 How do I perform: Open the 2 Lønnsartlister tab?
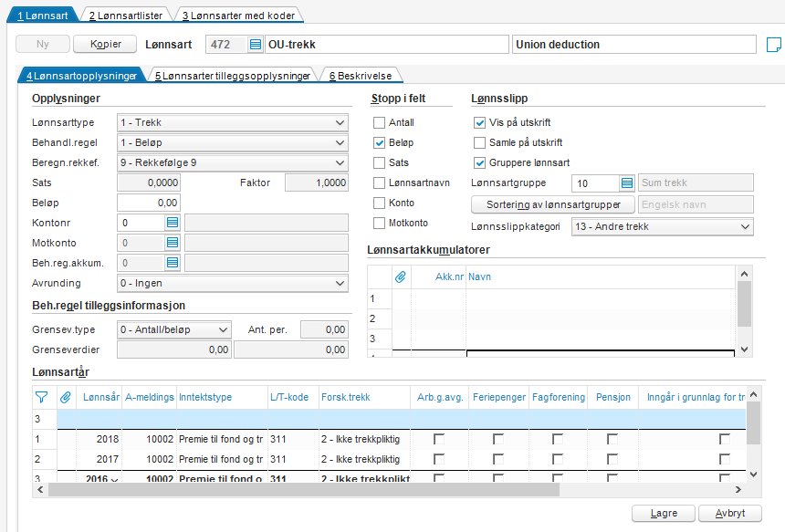pyautogui.click(x=126, y=16)
